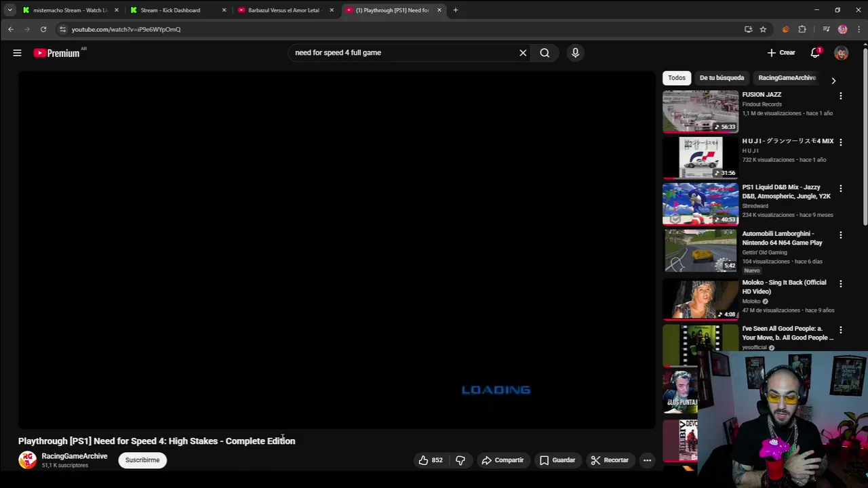Screen dimensions: 868x488
Task: Open the tab search dropdown arrow
Action: tap(9, 10)
